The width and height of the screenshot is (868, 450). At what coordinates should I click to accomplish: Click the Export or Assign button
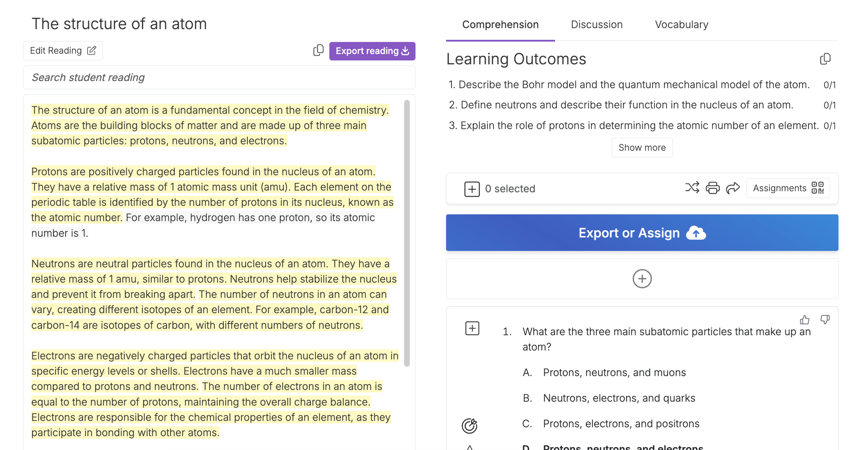click(641, 233)
